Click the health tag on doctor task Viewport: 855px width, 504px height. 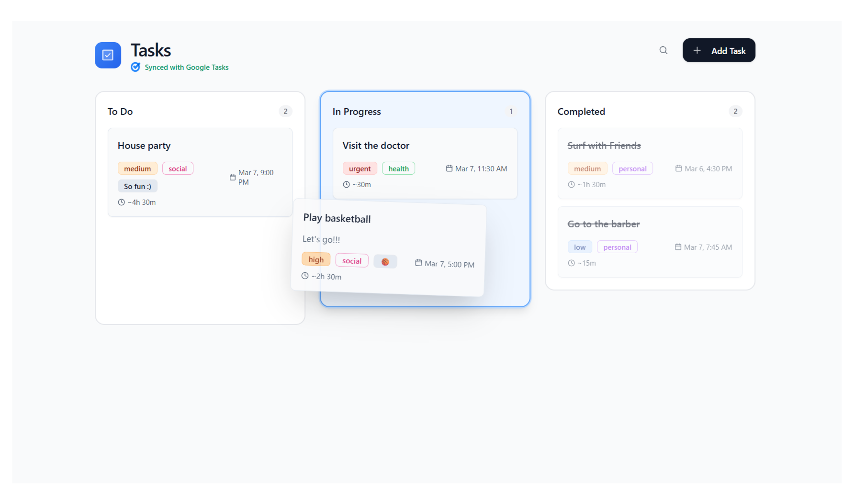[398, 169]
